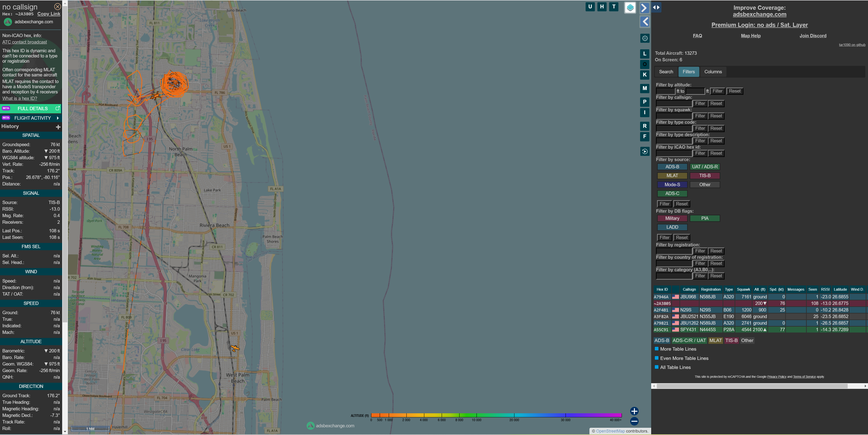Expand the FLIGHT ACTIVITY arrow
The image size is (868, 435).
pyautogui.click(x=58, y=118)
